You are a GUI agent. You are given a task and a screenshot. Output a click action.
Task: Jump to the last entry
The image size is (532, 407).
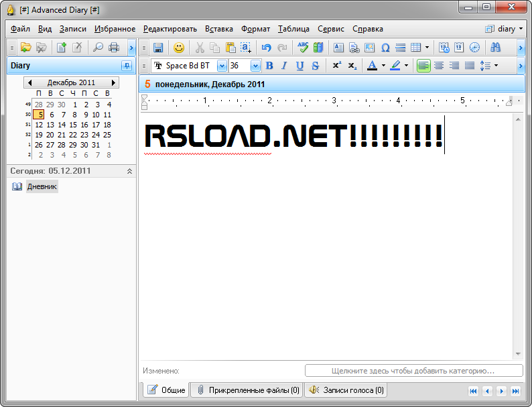pyautogui.click(x=515, y=391)
